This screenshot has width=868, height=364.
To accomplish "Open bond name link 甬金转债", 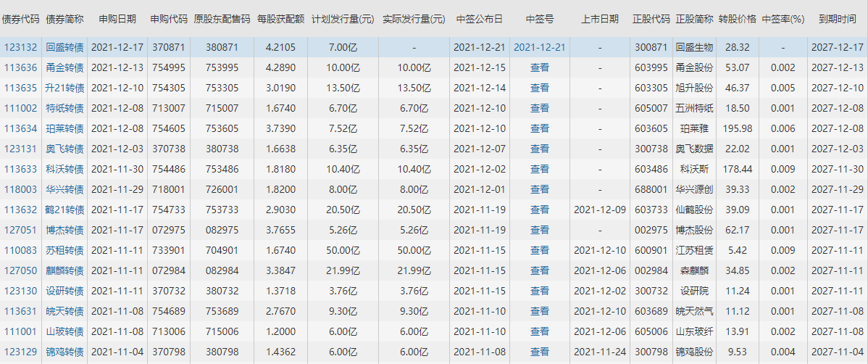I will 64,67.
